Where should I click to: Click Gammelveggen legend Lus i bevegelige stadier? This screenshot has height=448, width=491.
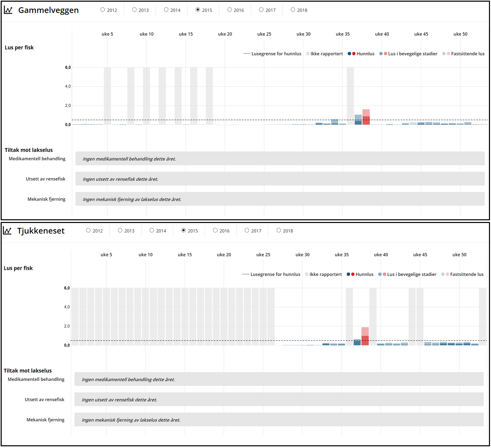(408, 54)
